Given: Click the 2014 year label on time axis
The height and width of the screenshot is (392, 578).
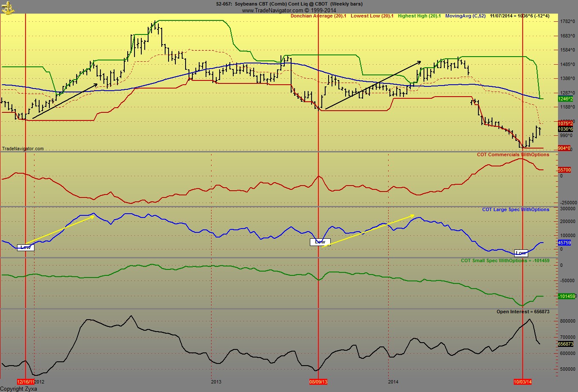Looking at the screenshot, I should [393, 382].
